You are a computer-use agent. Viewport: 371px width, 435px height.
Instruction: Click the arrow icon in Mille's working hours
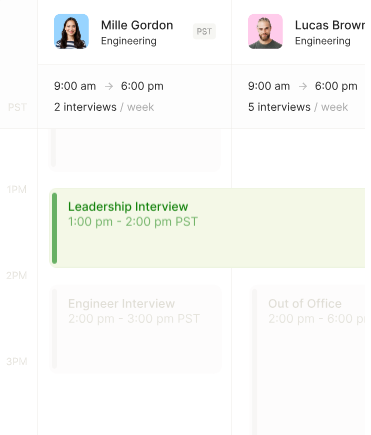(109, 86)
